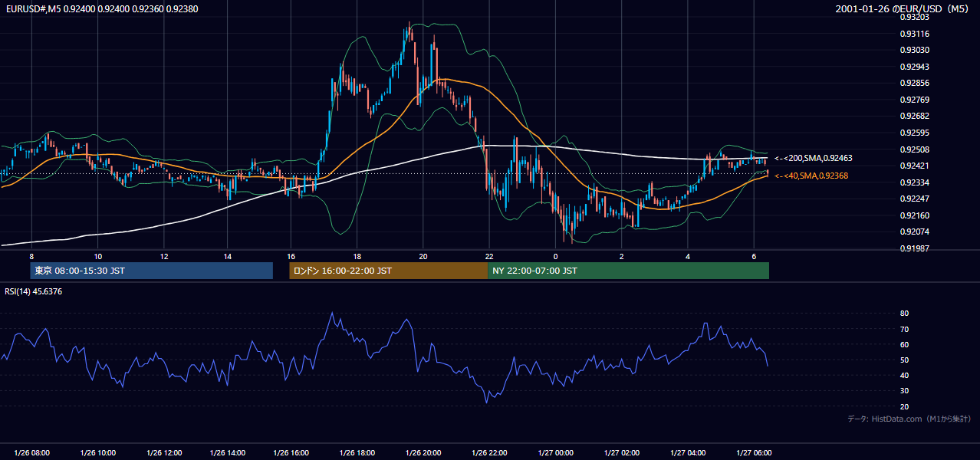This screenshot has height=460, width=980.
Task: Click the chart title 2001-01-26 EUR/USD (M5)
Action: click(903, 8)
